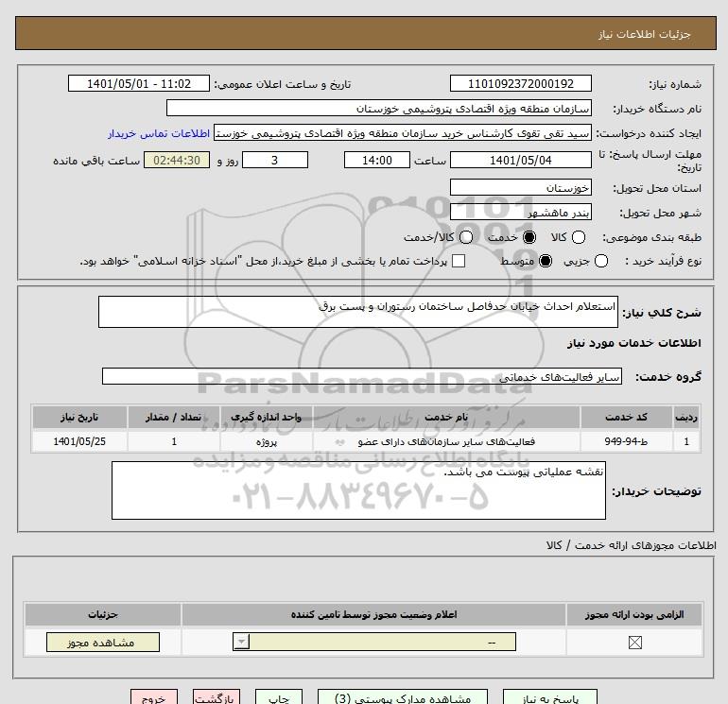Open the license status dropdown arrow
This screenshot has height=704, width=728.
click(241, 643)
